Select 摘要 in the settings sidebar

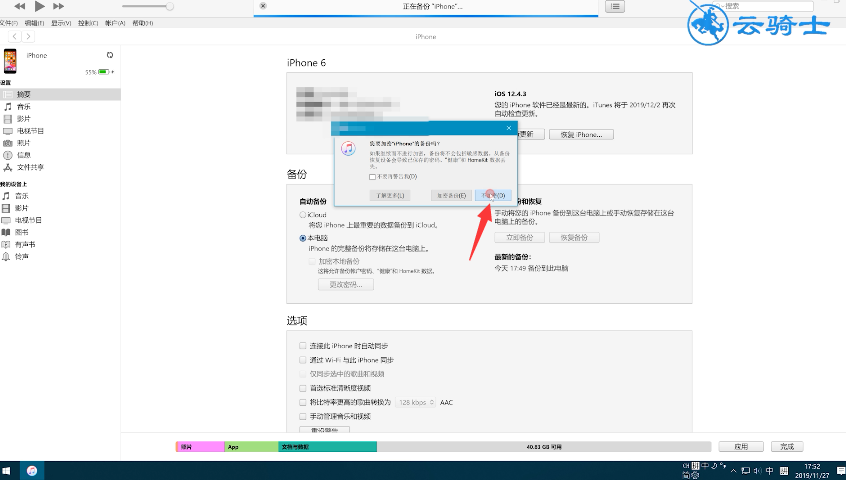tap(60, 94)
